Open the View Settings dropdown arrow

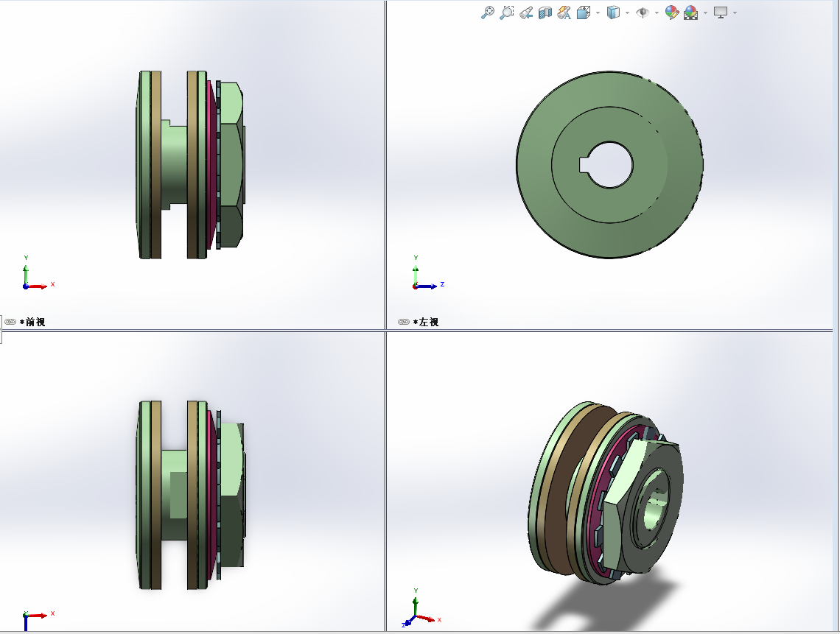735,13
